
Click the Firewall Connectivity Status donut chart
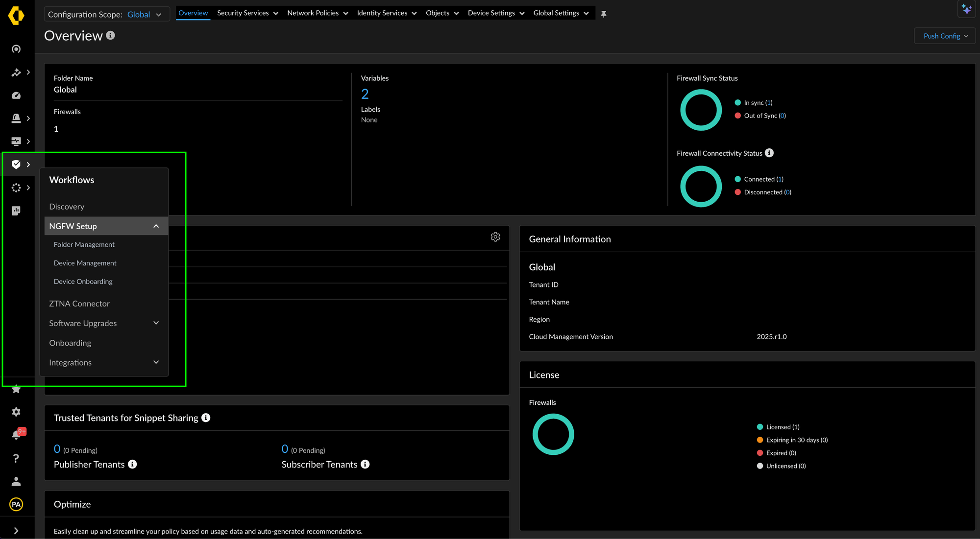[701, 187]
